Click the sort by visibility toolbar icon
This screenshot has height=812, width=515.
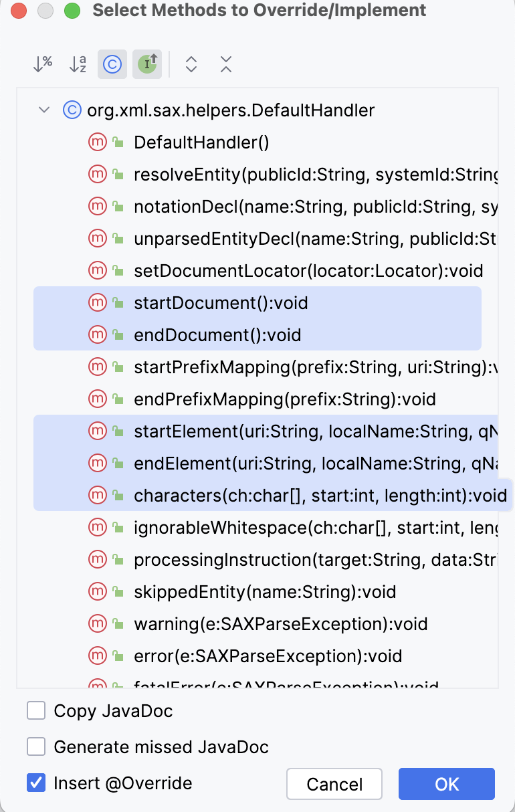pos(42,64)
